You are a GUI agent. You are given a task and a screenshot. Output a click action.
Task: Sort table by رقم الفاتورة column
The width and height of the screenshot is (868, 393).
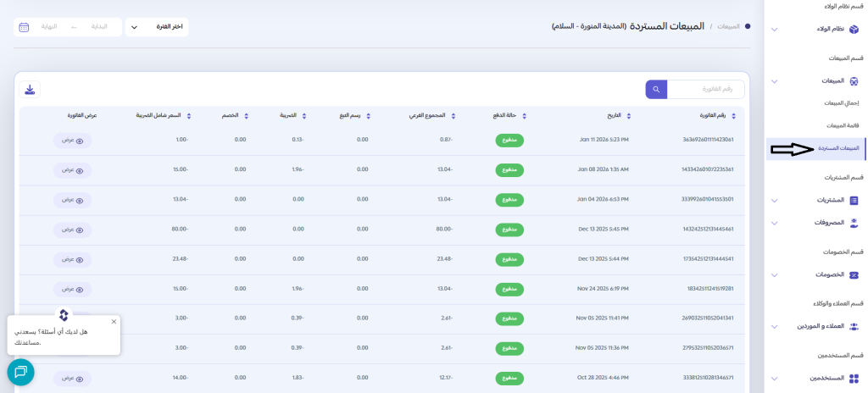coord(733,116)
